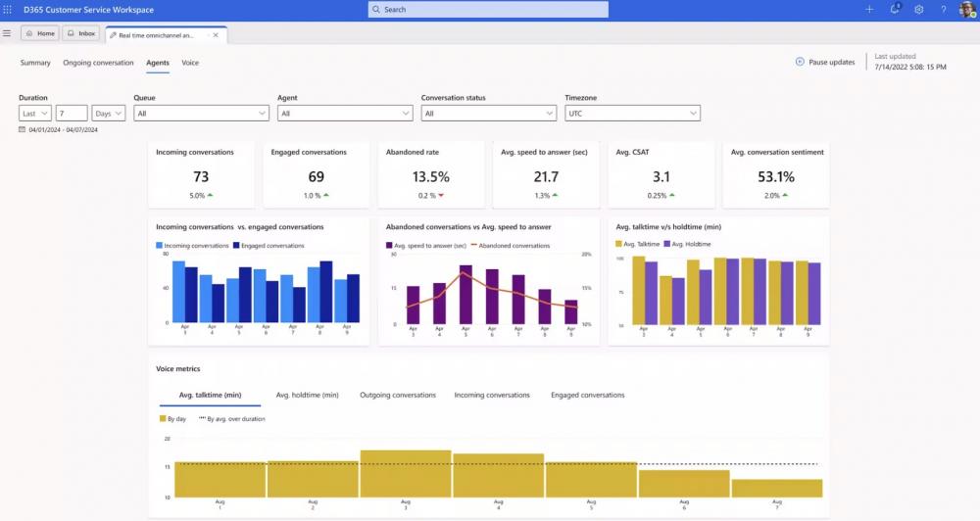Select the Avg. holdtime (min) tab
Image resolution: width=980 pixels, height=521 pixels.
tap(307, 395)
